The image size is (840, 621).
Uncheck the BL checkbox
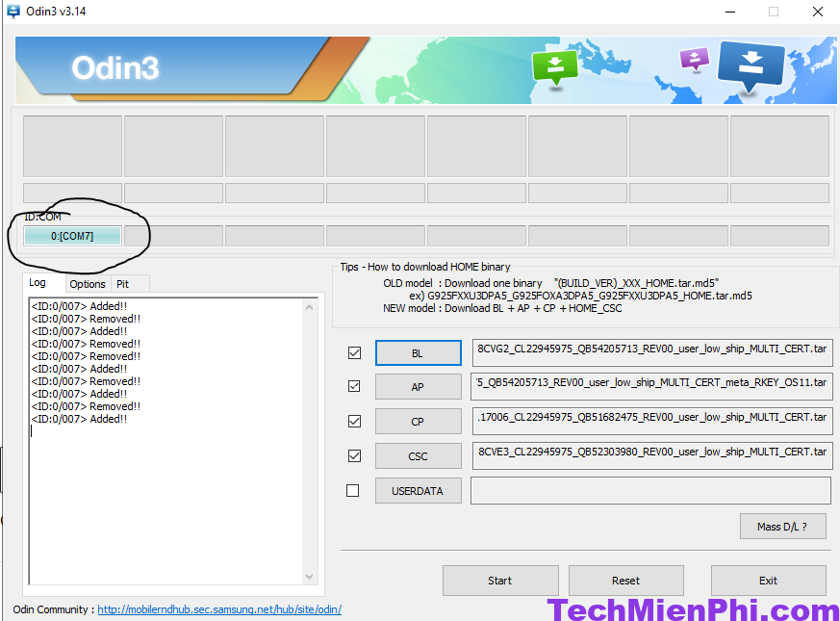point(354,353)
